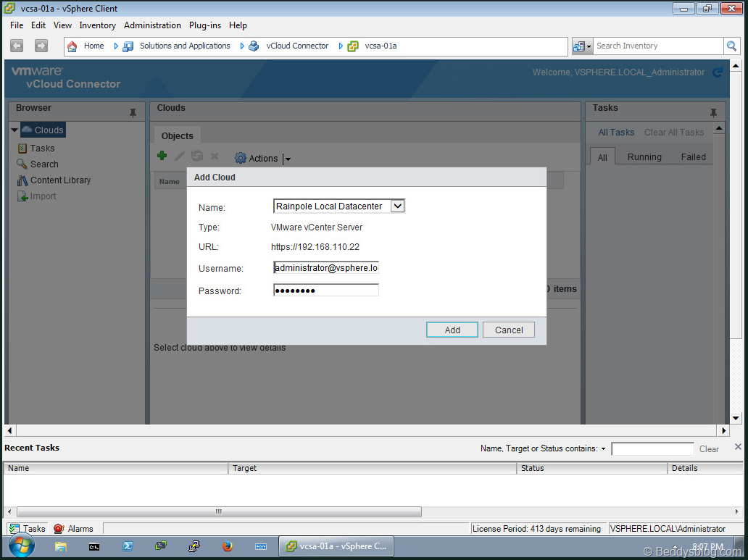
Task: Open the Plug-ins menu
Action: click(x=205, y=25)
